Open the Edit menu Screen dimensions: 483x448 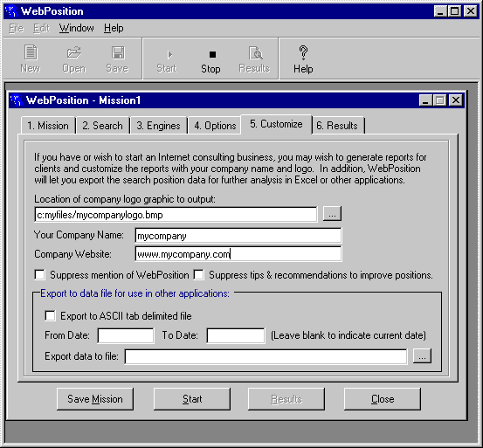(41, 28)
